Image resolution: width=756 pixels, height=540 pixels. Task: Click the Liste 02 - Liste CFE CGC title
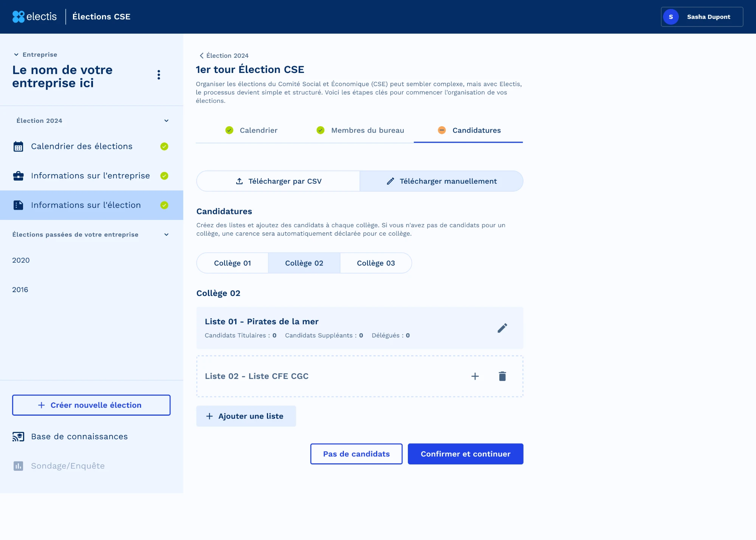[257, 376]
